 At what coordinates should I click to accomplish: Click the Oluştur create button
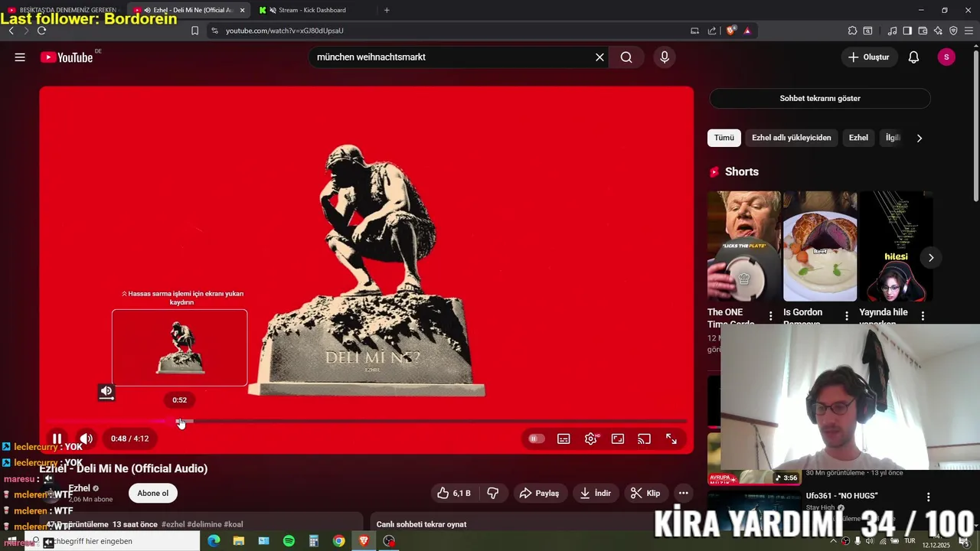pos(870,57)
